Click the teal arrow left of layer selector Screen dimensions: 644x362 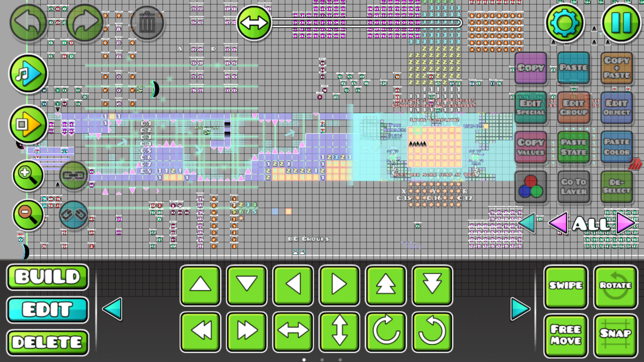click(527, 222)
